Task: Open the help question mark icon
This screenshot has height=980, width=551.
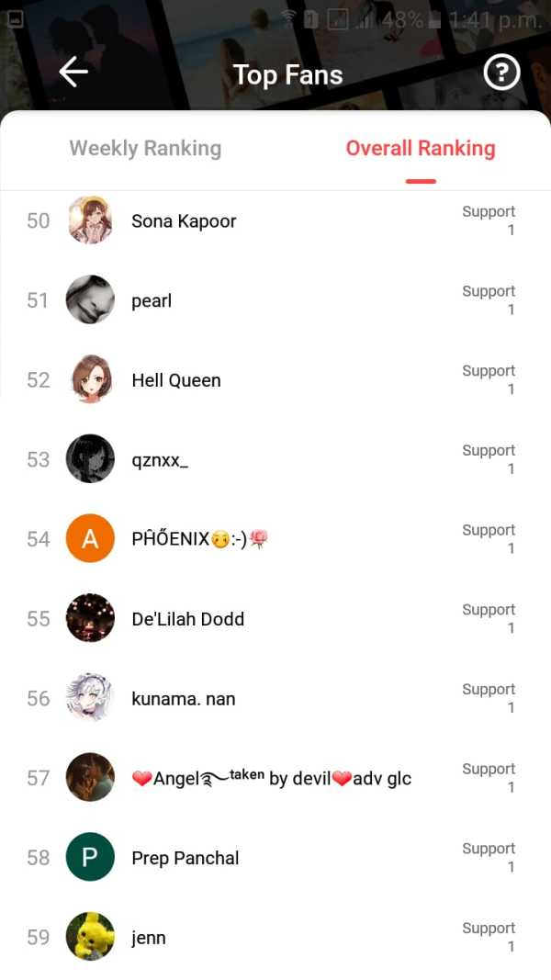Action: [x=501, y=73]
